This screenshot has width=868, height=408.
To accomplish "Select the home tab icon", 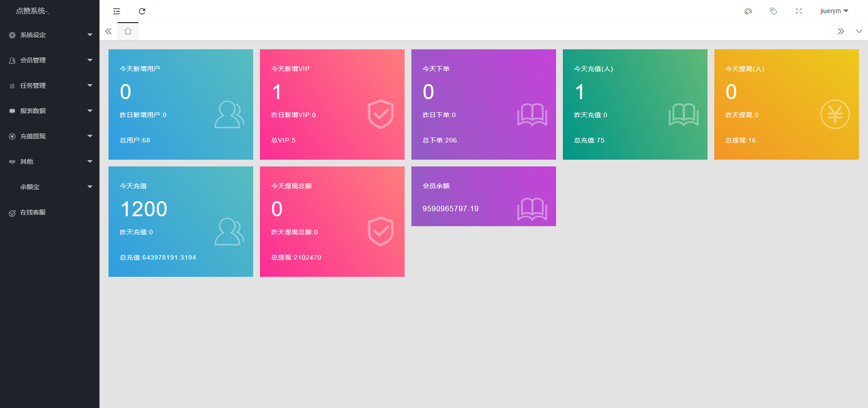I will point(128,31).
